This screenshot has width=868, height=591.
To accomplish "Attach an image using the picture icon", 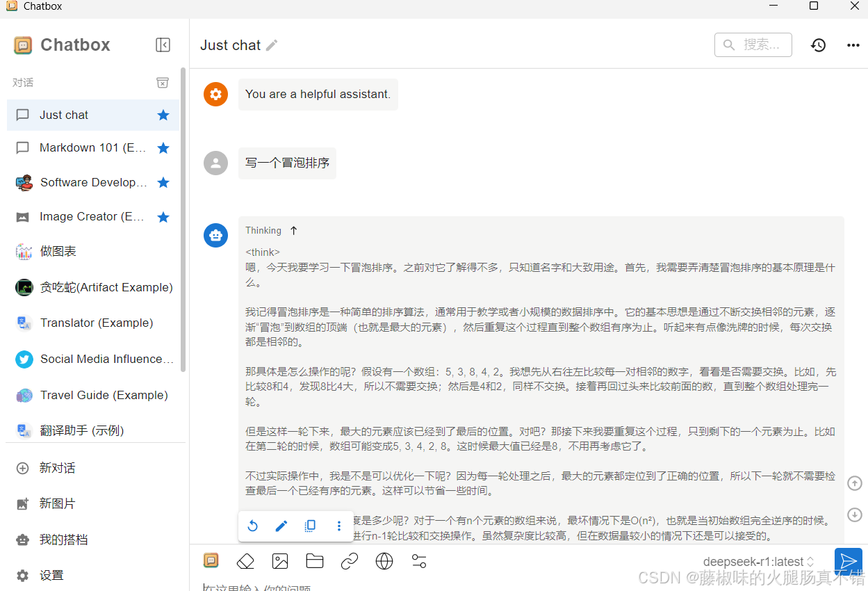I will [x=280, y=560].
